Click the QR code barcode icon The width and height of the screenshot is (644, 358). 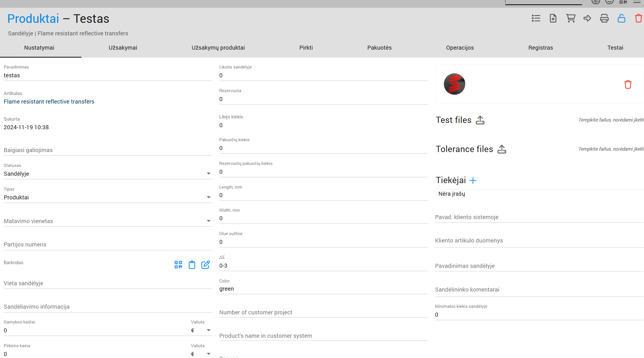tap(178, 265)
